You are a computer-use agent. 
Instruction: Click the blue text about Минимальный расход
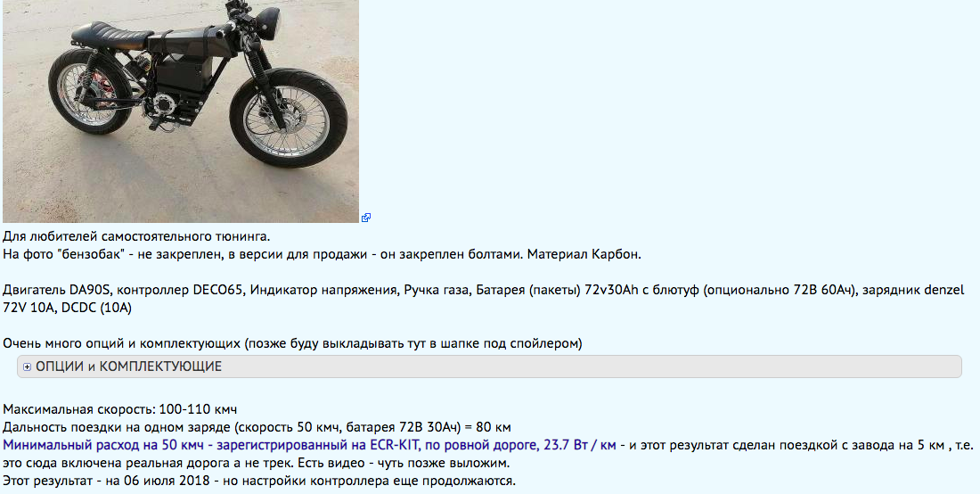click(x=309, y=445)
